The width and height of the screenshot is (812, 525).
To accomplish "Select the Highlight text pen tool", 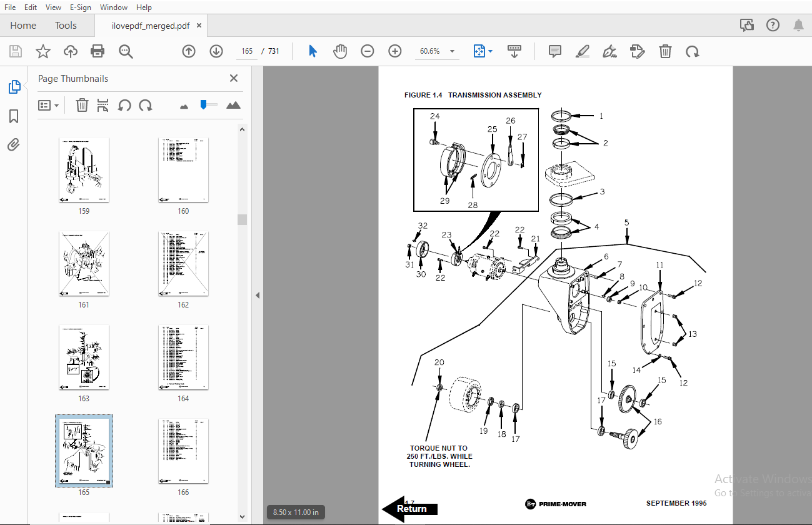I will coord(583,51).
